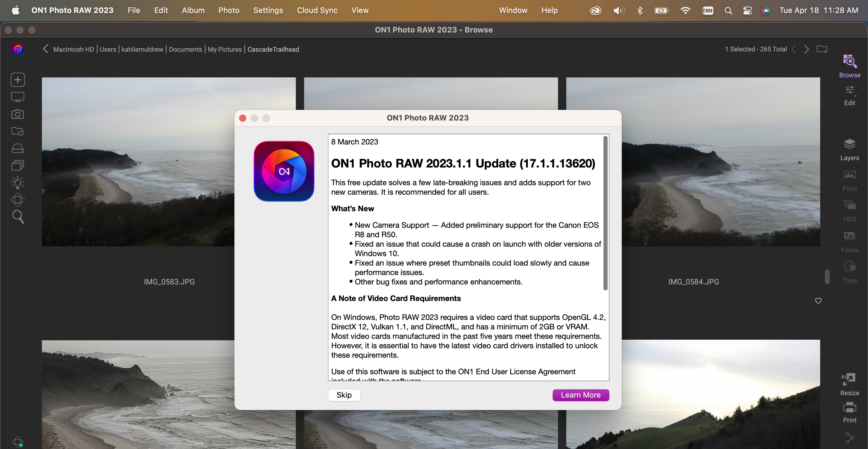
Task: Click the release notes scrollbar in dialog
Action: pyautogui.click(x=606, y=213)
